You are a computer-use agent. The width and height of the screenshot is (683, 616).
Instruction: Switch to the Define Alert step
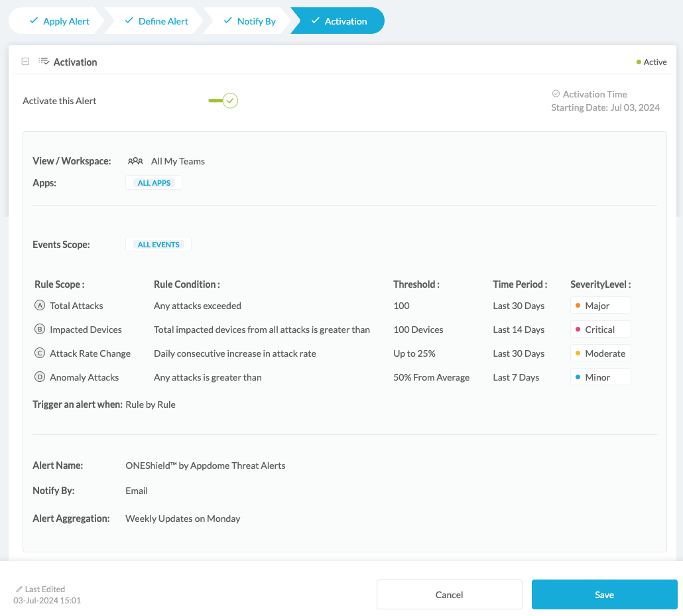pyautogui.click(x=156, y=21)
